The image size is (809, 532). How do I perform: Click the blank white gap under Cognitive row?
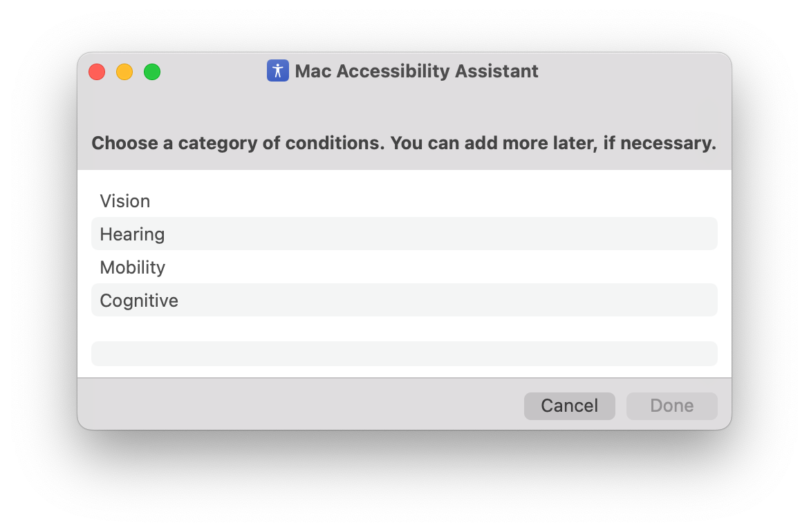404,328
